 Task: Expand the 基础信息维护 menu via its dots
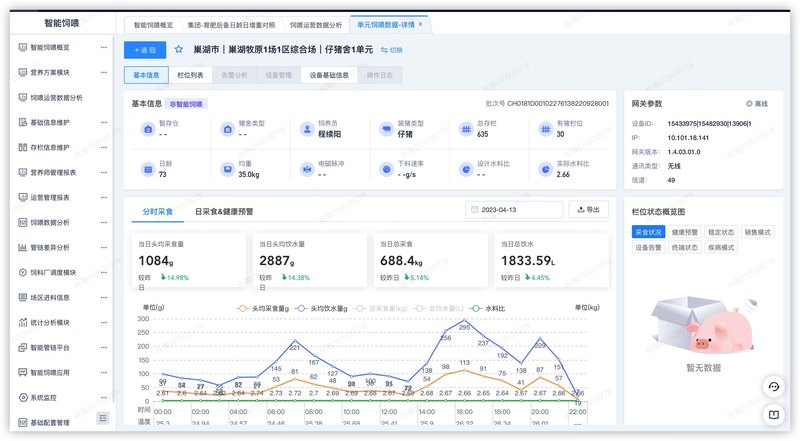[104, 122]
